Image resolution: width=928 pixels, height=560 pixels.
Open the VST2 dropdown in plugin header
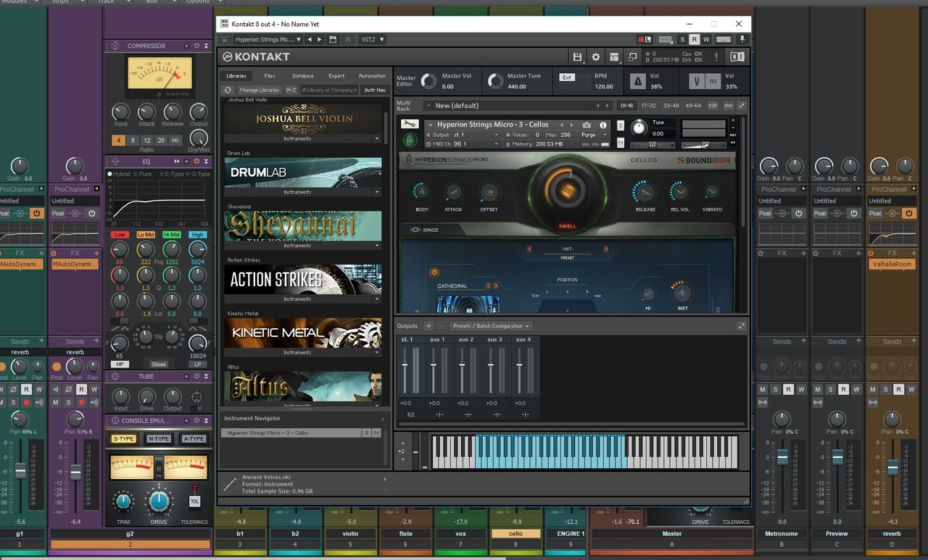(373, 39)
